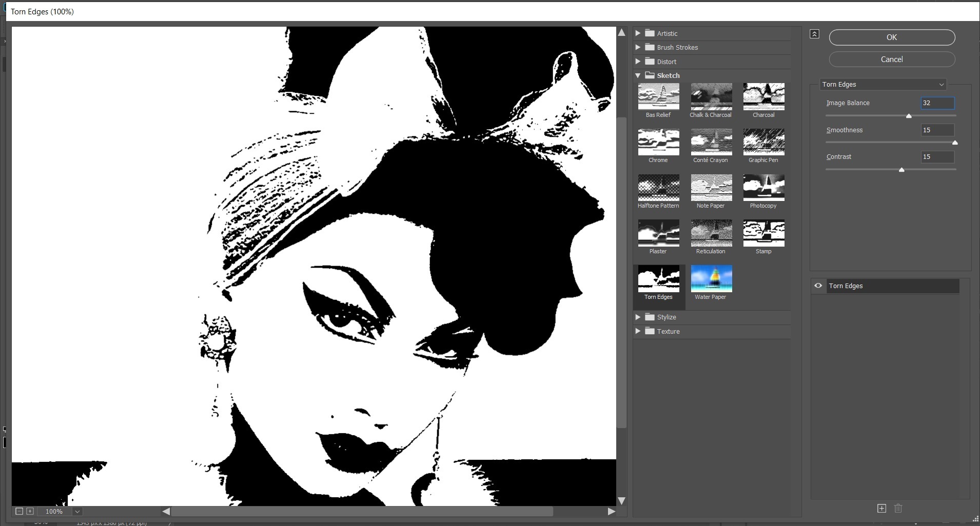Click the Contrast value field

(937, 157)
